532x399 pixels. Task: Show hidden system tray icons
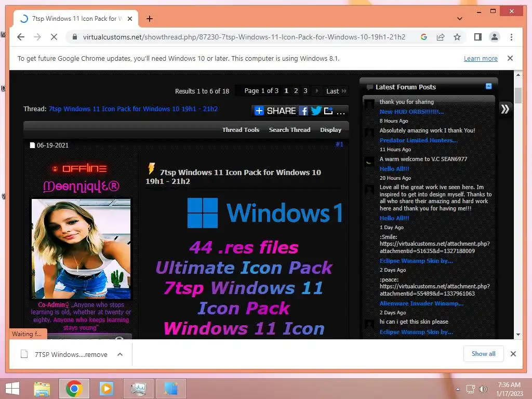[x=458, y=389]
